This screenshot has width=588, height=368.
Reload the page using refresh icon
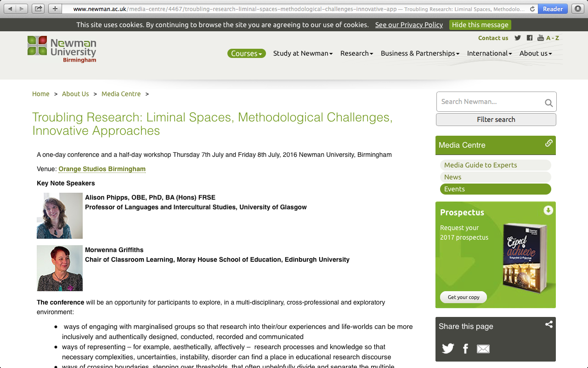532,9
